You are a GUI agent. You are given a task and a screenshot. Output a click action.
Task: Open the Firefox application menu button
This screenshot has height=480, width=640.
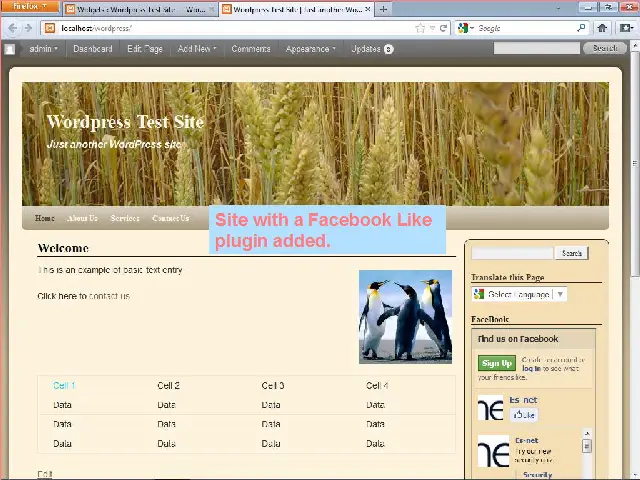click(30, 7)
